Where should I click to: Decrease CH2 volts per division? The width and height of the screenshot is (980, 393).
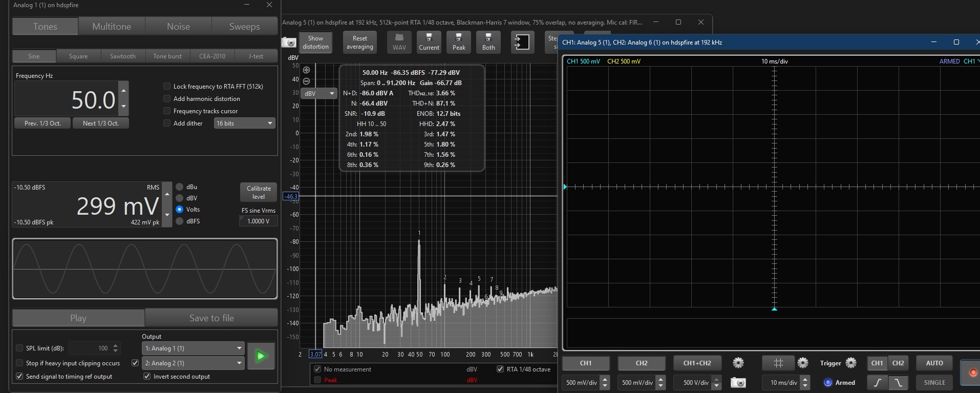pos(661,385)
